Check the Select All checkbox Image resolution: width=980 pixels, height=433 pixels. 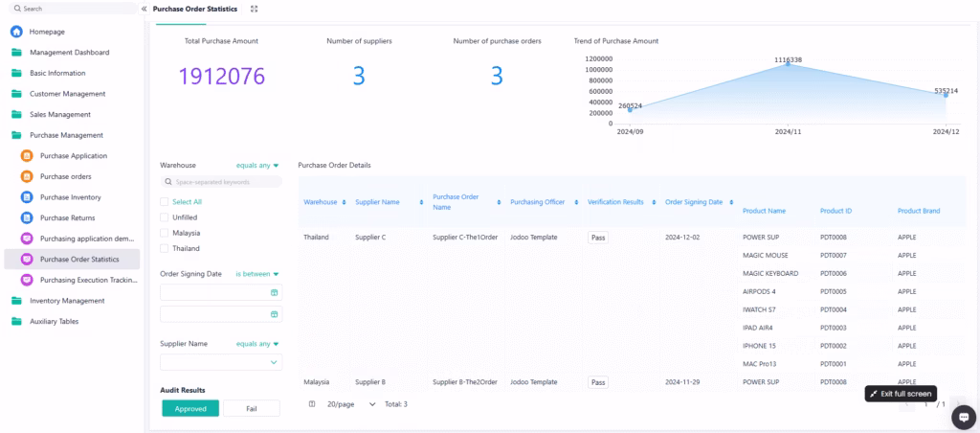point(165,202)
